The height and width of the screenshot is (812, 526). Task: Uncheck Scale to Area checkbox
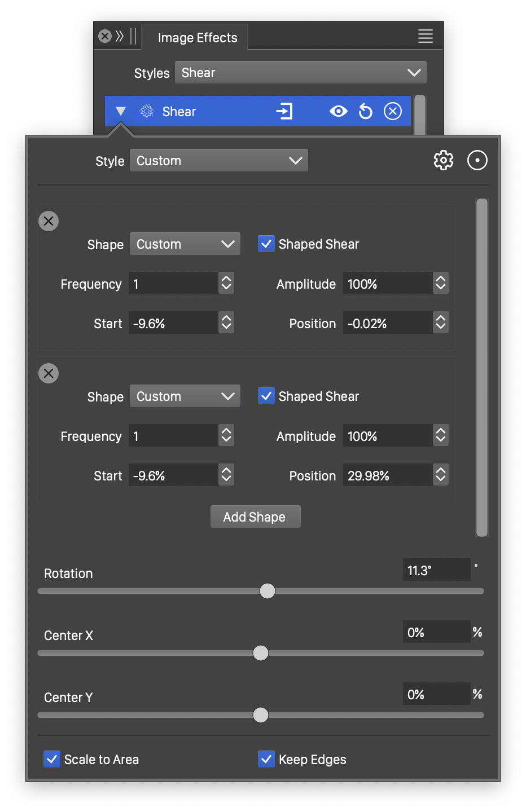[52, 759]
